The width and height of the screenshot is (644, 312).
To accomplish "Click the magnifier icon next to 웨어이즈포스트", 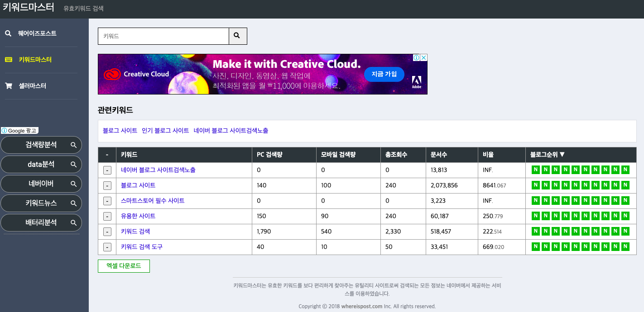I will (8, 33).
